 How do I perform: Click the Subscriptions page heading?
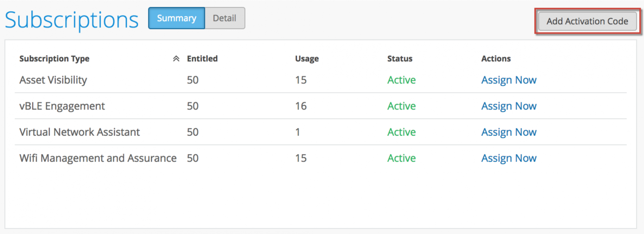(71, 20)
